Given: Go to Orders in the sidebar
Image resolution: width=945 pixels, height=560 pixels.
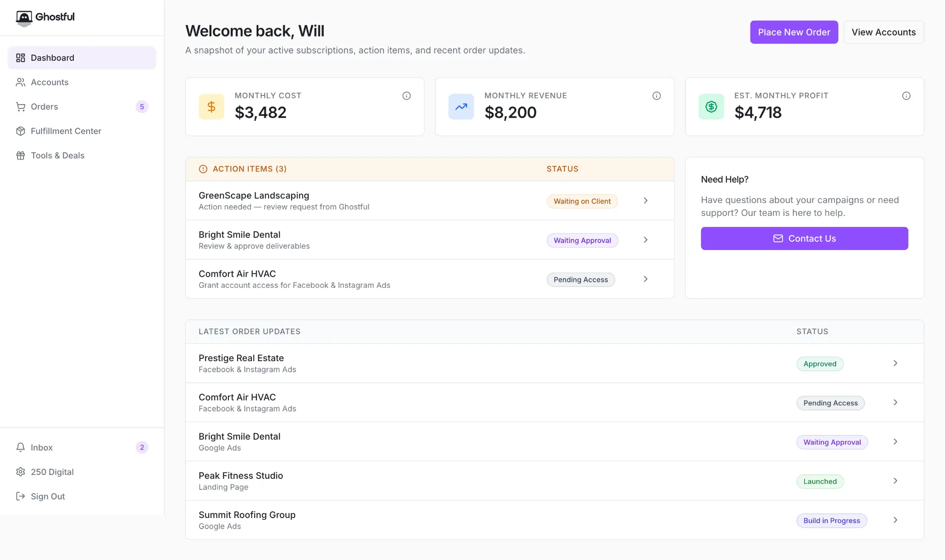Looking at the screenshot, I should click(44, 107).
